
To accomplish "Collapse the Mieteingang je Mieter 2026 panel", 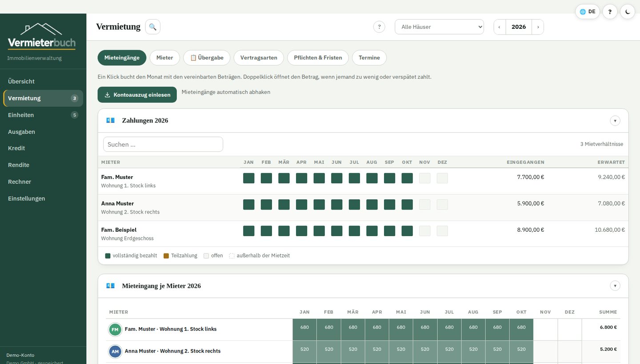I will pyautogui.click(x=615, y=286).
